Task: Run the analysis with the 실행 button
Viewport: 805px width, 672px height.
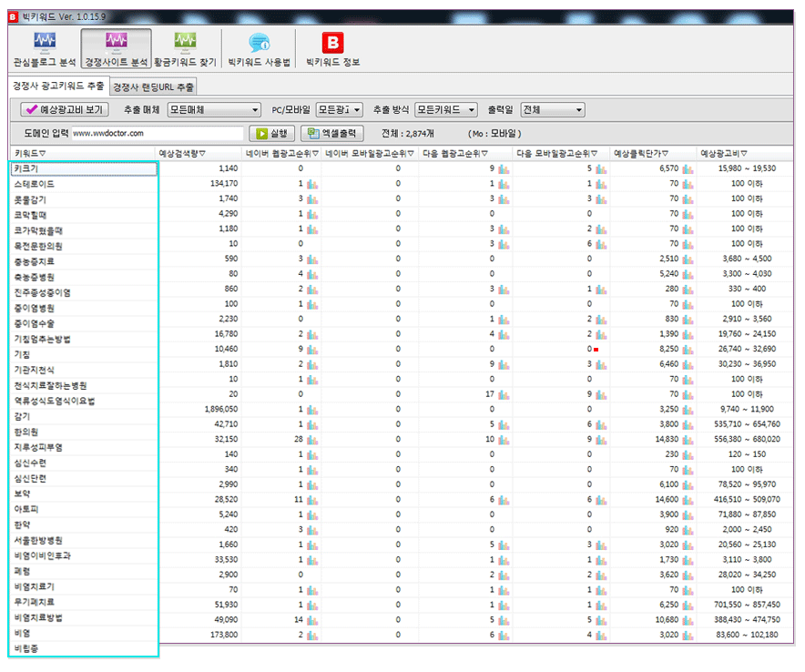Action: pyautogui.click(x=271, y=134)
